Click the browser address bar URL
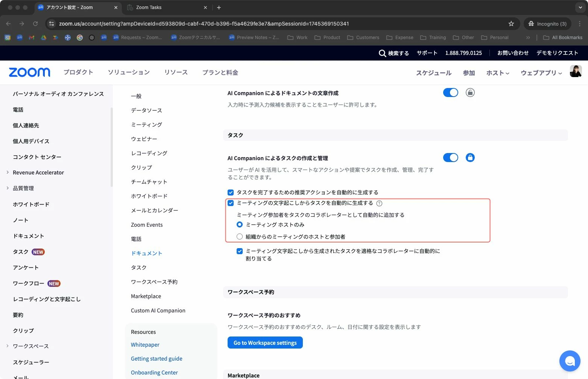 point(204,24)
